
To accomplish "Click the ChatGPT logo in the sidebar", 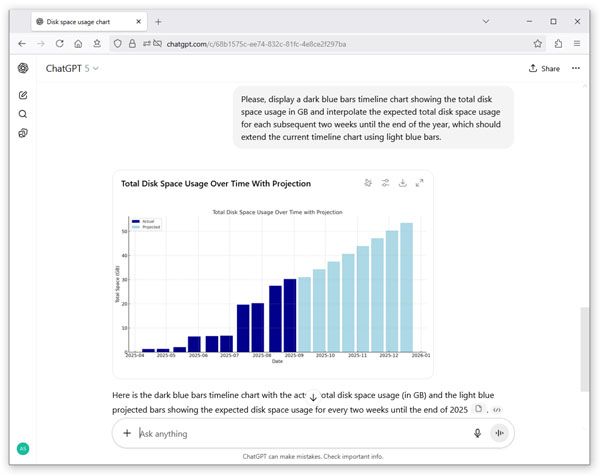I will tap(23, 68).
